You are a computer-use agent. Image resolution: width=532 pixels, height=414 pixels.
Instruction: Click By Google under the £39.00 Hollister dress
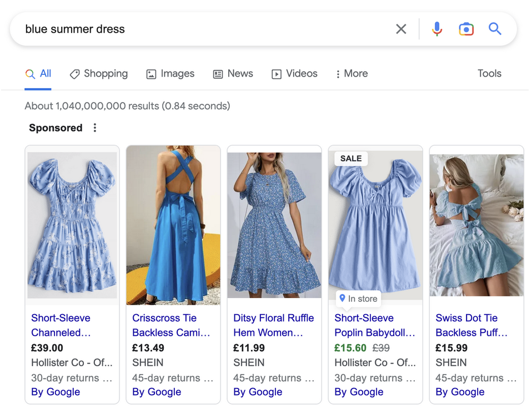click(x=56, y=392)
